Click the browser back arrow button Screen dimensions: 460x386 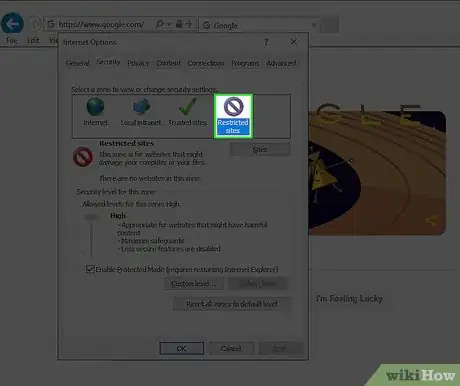click(x=12, y=24)
